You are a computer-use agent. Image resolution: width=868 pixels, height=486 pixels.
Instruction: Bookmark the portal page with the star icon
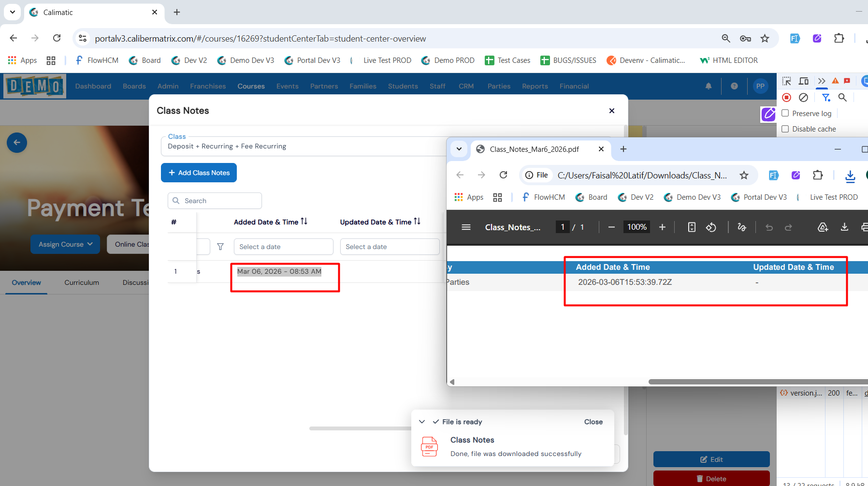click(x=765, y=38)
